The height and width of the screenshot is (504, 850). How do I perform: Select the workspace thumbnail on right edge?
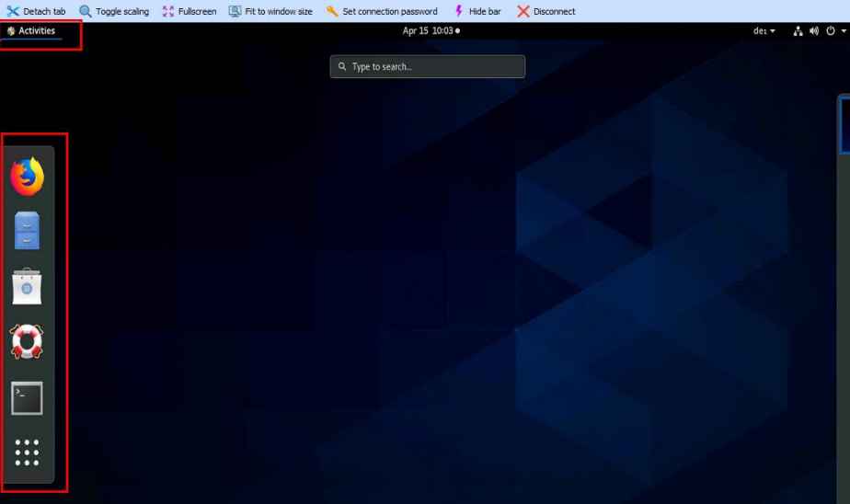click(x=844, y=125)
